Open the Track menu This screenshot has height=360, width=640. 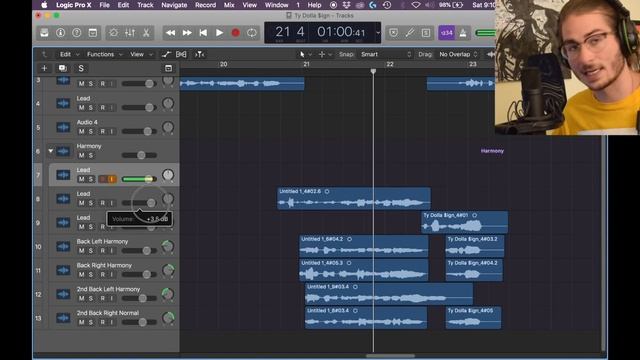click(x=145, y=5)
